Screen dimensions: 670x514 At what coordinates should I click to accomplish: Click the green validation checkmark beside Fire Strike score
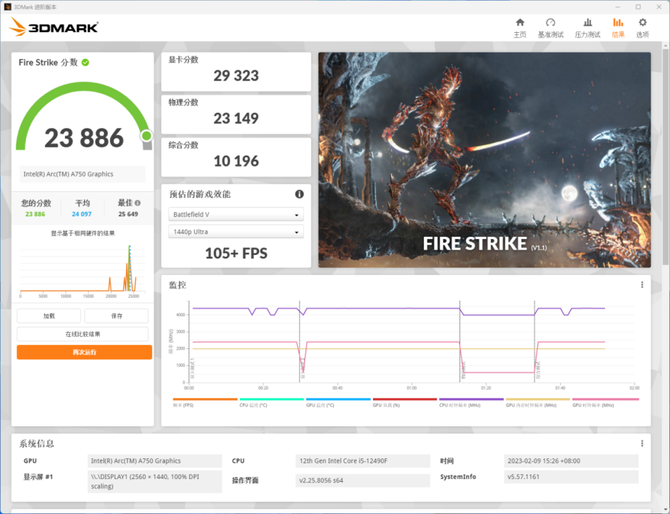[x=86, y=62]
